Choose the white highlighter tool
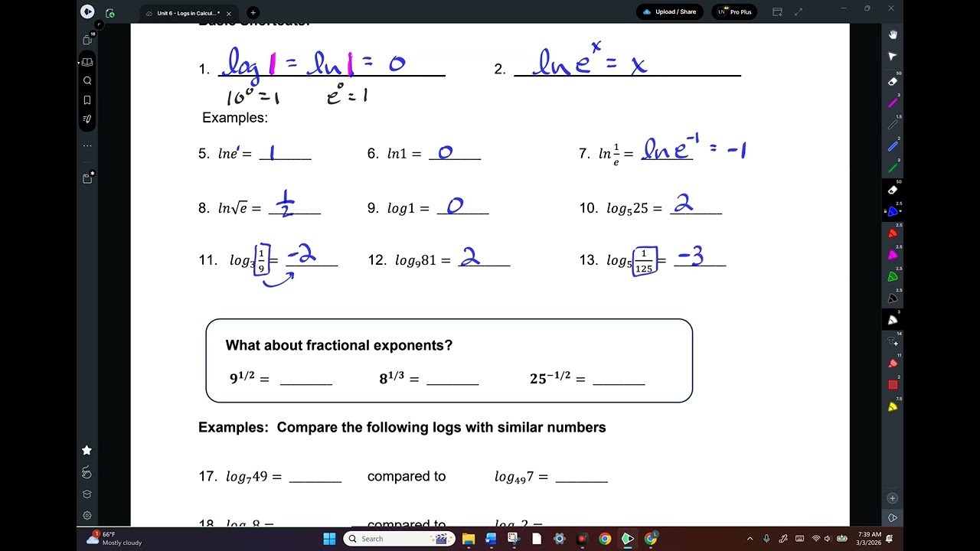This screenshot has height=551, width=980. 893,320
